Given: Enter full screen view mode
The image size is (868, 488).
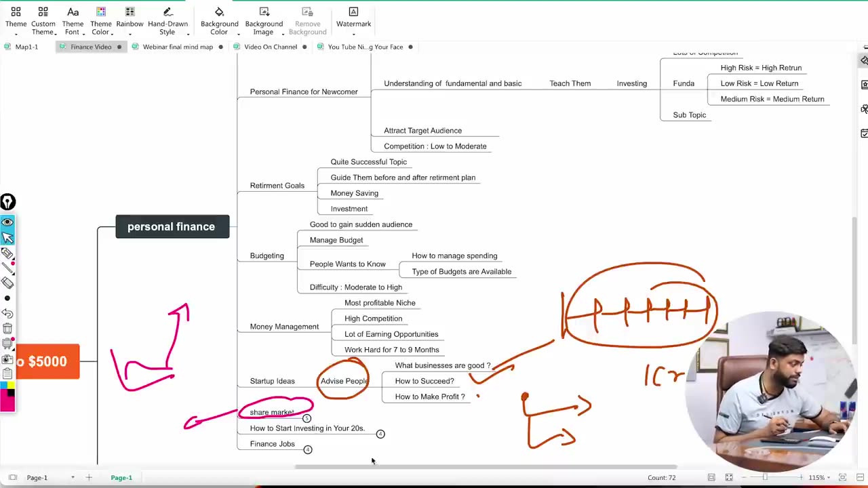Looking at the screenshot, I should click(x=729, y=478).
